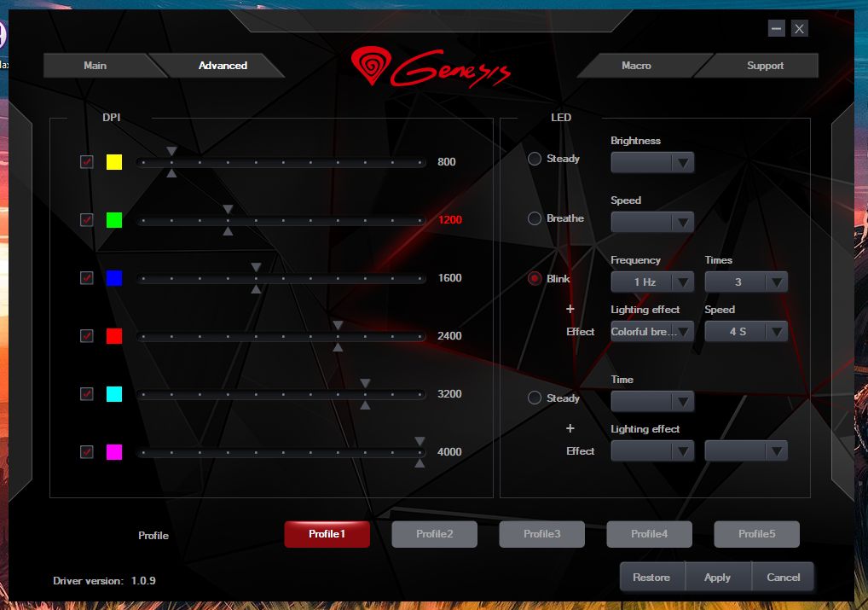Screen dimensions: 868x610
Task: Click the 3200 DPI slider handle
Action: tap(365, 394)
